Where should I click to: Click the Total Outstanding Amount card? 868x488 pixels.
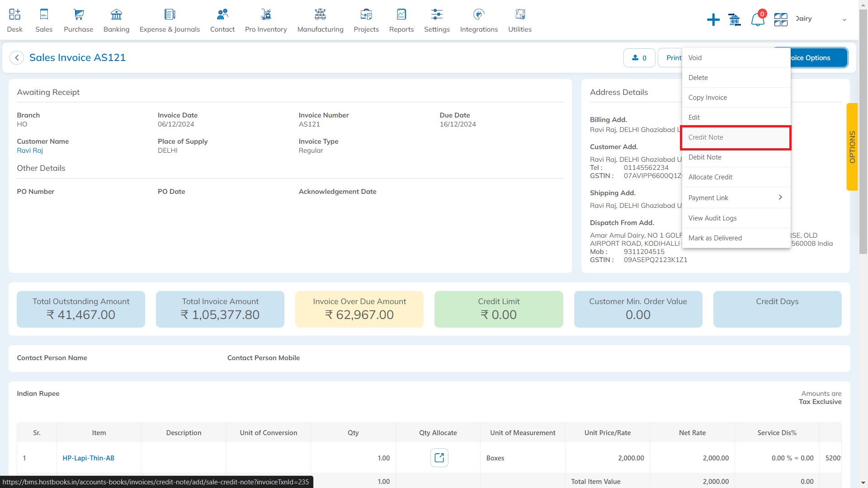[x=81, y=309]
